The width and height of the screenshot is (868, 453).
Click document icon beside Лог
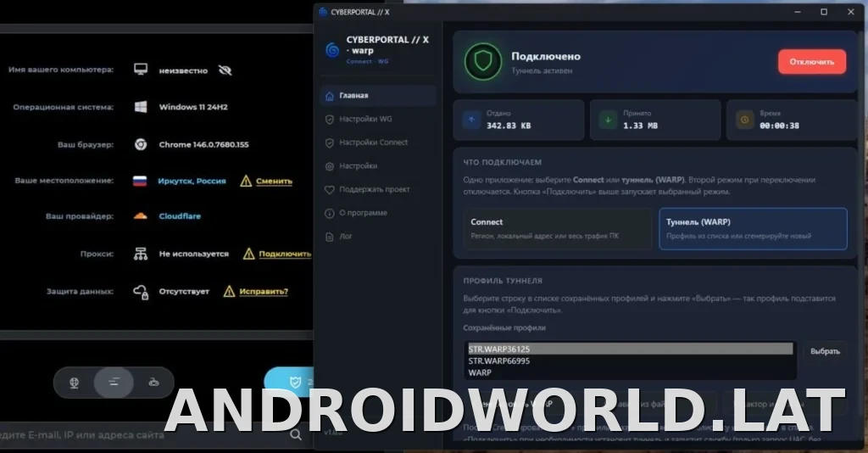tap(330, 237)
